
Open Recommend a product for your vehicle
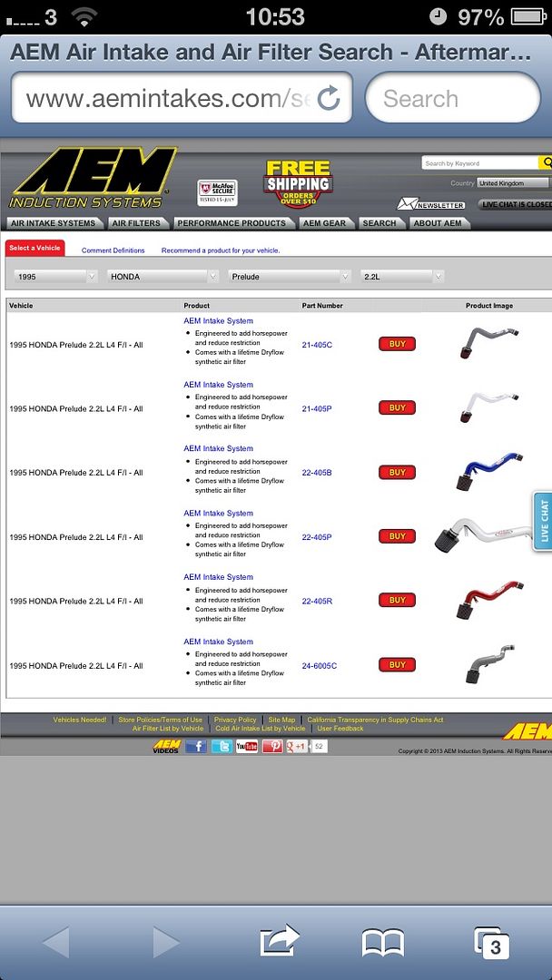221,250
